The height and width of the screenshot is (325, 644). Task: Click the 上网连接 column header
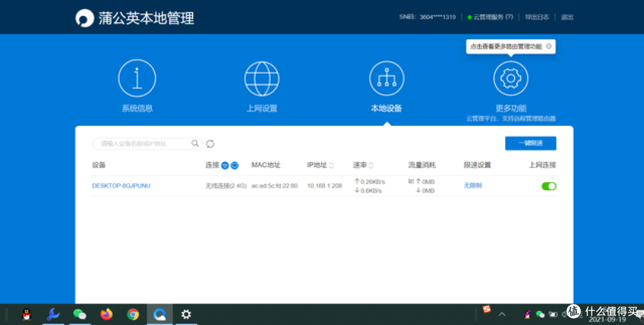coord(543,165)
